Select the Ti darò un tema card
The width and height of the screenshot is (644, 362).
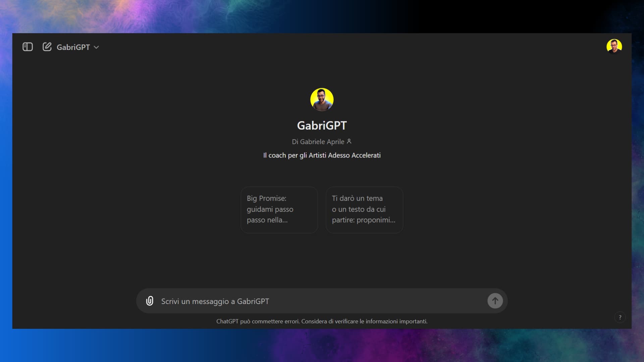[364, 209]
